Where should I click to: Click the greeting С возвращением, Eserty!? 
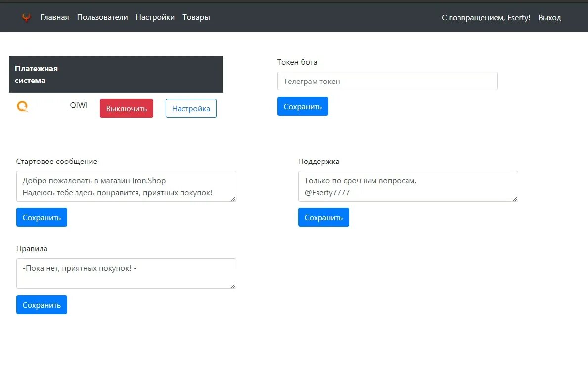tap(486, 18)
